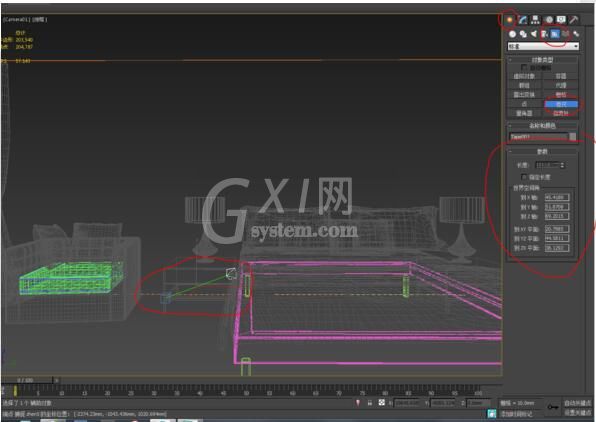Click the 到 Z 轴 angle value
The image size is (596, 422).
[557, 216]
